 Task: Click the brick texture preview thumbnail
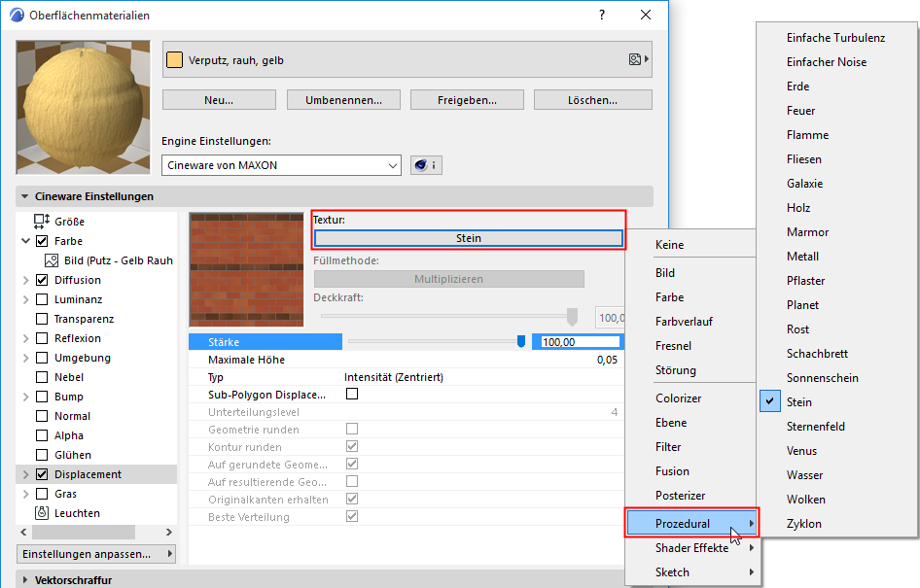click(246, 269)
